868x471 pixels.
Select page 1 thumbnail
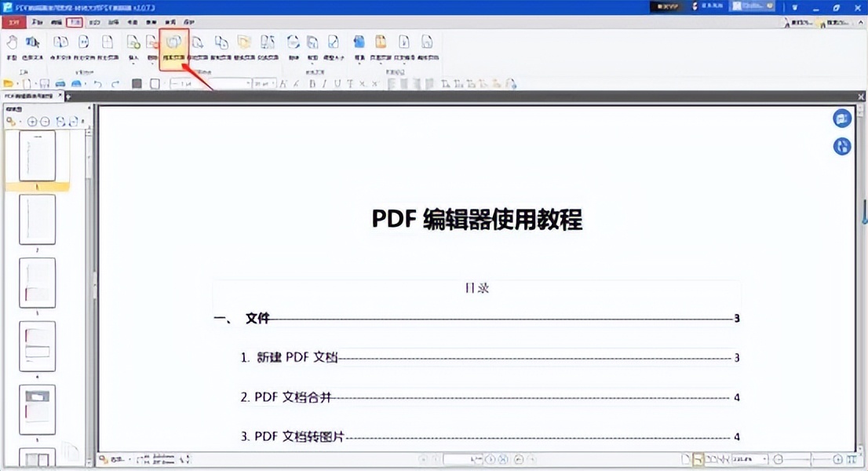[37, 155]
